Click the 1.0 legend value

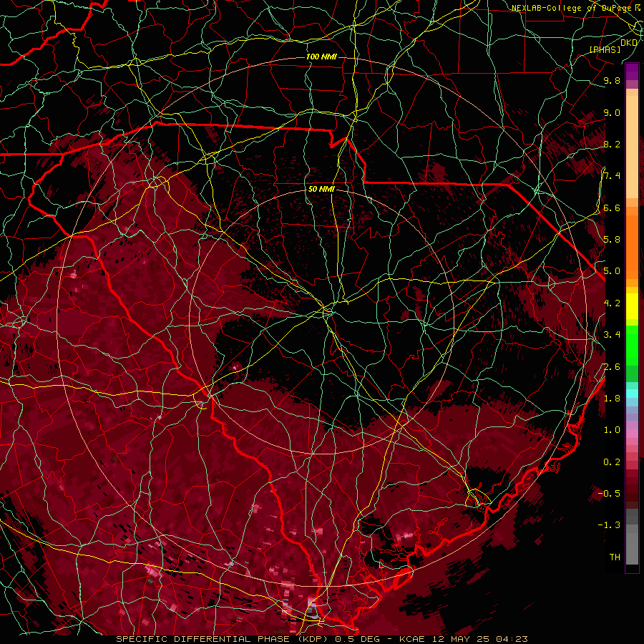click(x=612, y=430)
